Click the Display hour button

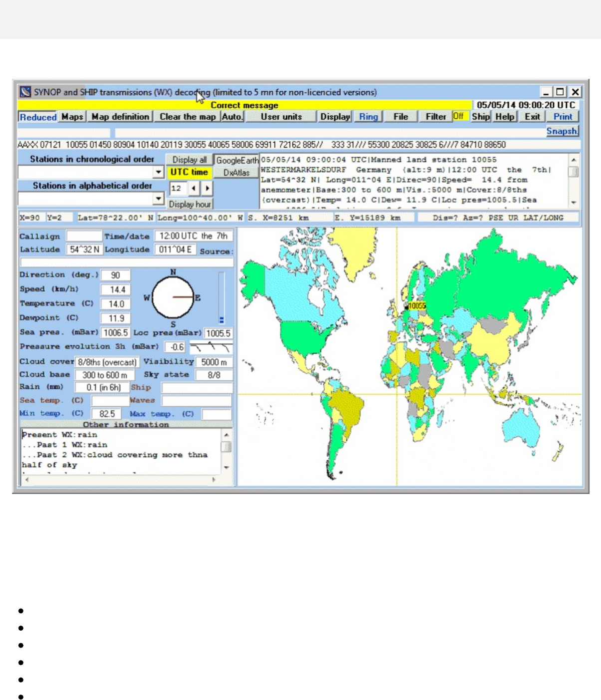(189, 204)
